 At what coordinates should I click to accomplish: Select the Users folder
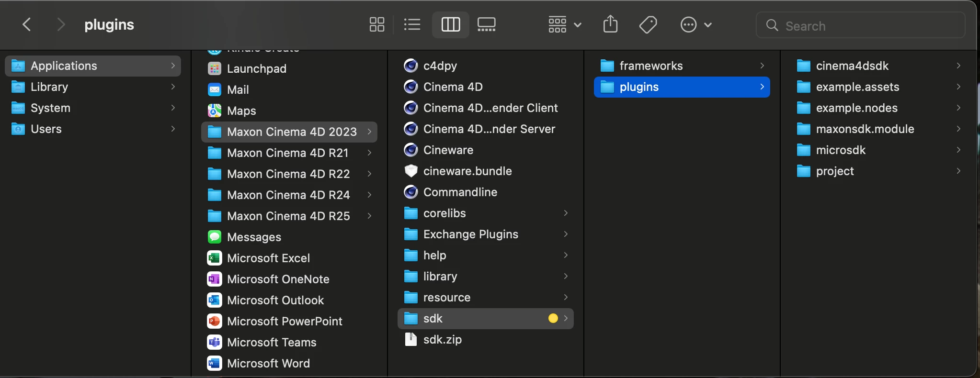pos(93,129)
